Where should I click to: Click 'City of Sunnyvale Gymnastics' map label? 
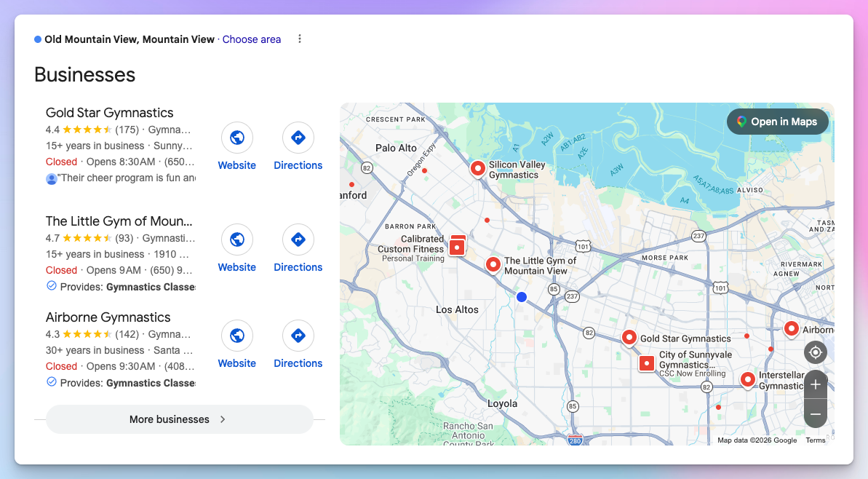pyautogui.click(x=696, y=360)
